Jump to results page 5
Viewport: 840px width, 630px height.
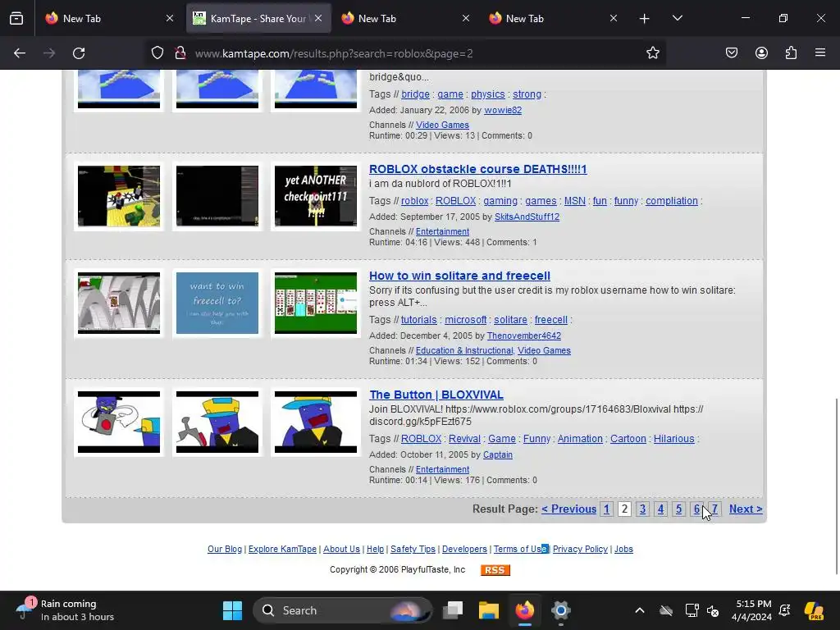pyautogui.click(x=678, y=509)
